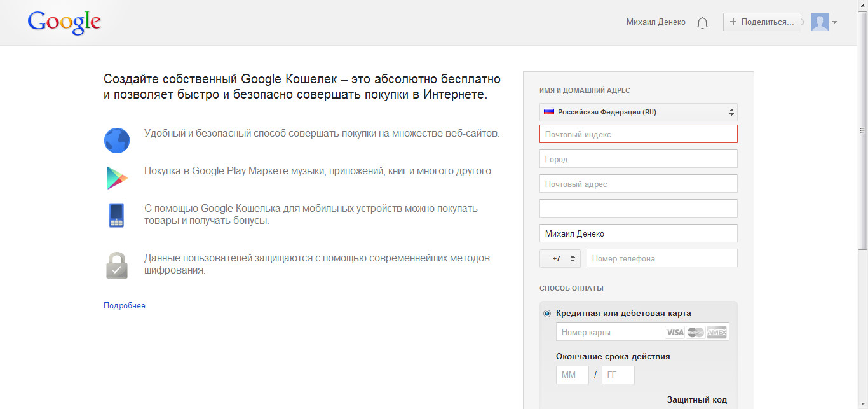868x409 pixels.
Task: Open the Российская Федерация country dropdown
Action: point(638,112)
